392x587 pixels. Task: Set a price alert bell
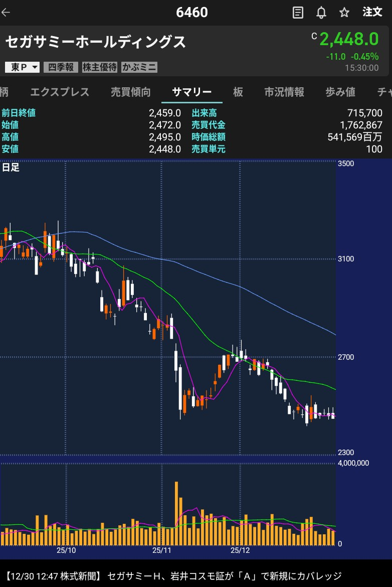(321, 13)
